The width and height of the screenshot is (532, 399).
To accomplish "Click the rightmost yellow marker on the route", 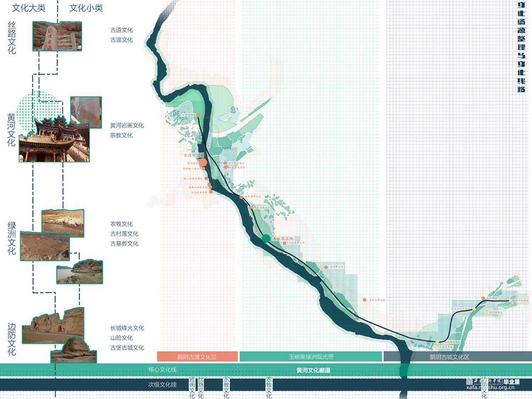I will pos(510,300).
